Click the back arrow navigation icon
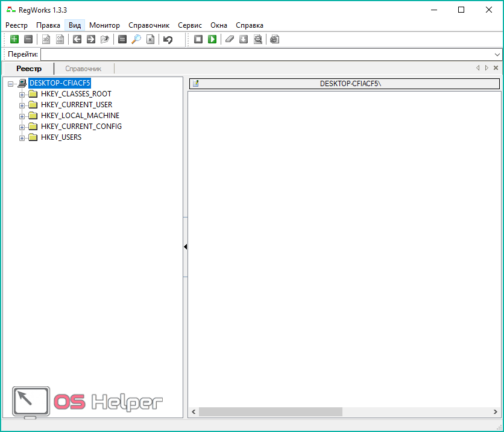Screen dimensions: 504x432 pos(77,40)
